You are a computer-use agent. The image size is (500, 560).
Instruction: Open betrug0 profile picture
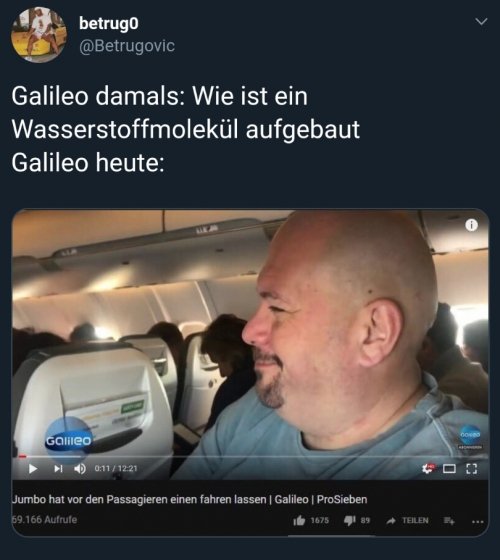(x=39, y=35)
